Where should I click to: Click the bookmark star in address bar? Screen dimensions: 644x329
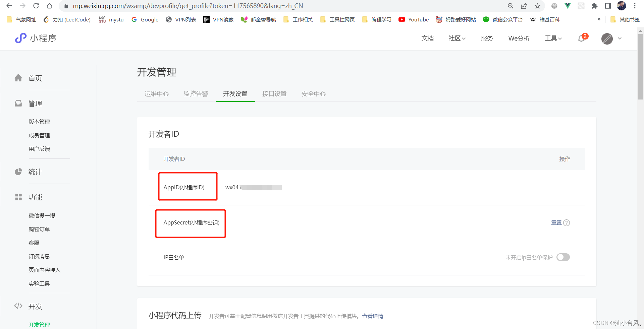(x=537, y=6)
